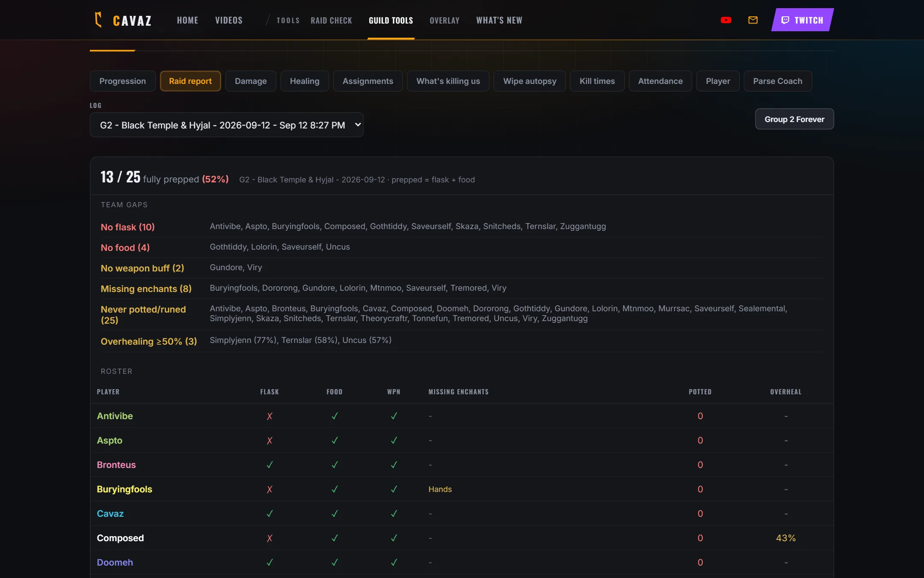
Task: Select Guild Tools in navigation
Action: (x=391, y=20)
